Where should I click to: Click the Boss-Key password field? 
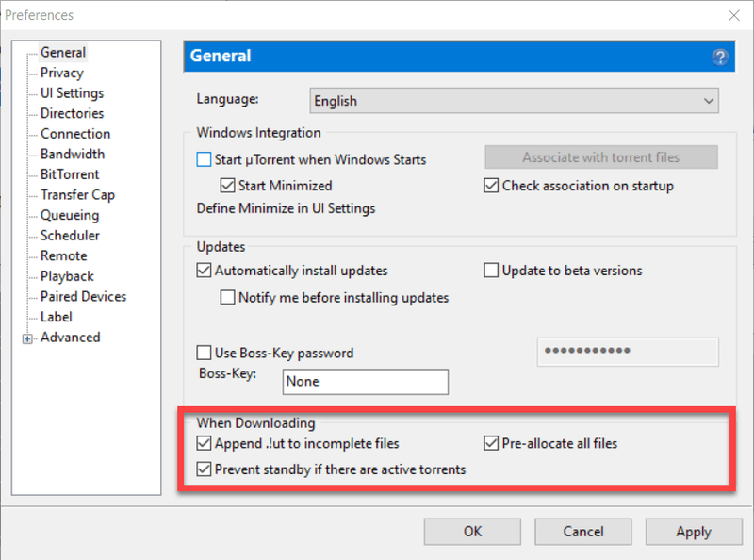coord(628,352)
